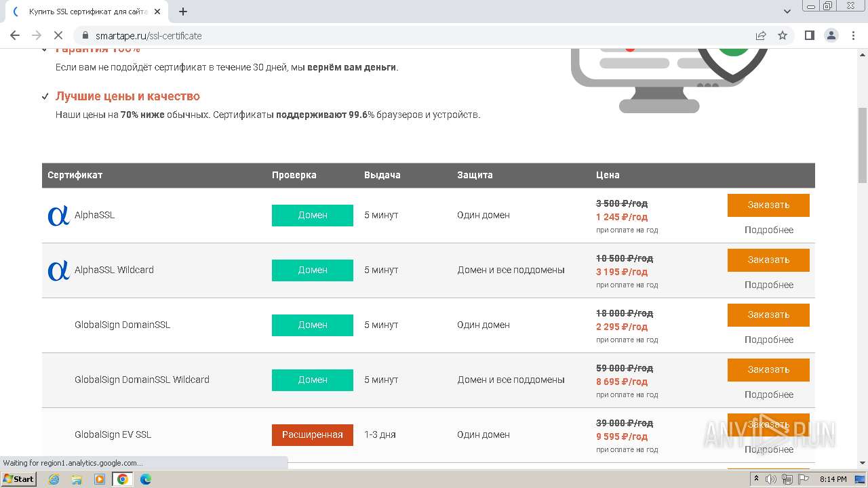Click price 3 195 ₽/год
Image resolution: width=868 pixels, height=488 pixels.
[622, 272]
